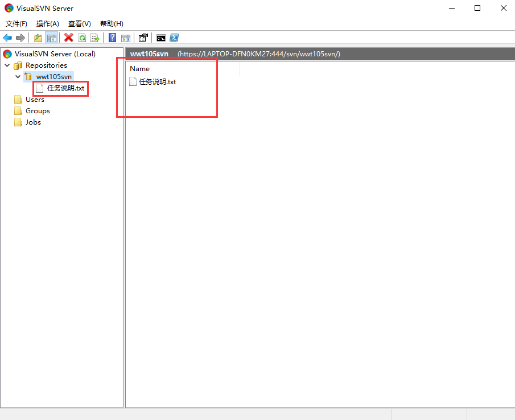Launch the command prompt toolbar icon
Viewport: 515px width, 420px height.
(x=161, y=38)
